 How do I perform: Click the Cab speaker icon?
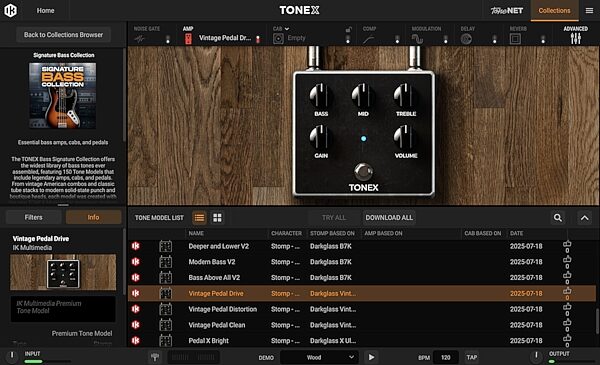tap(278, 38)
